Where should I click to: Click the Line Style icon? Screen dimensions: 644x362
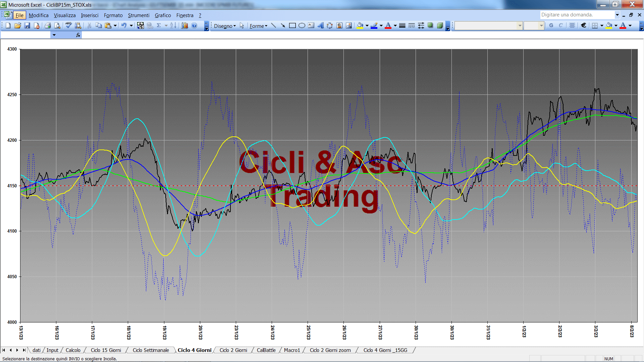tap(402, 25)
